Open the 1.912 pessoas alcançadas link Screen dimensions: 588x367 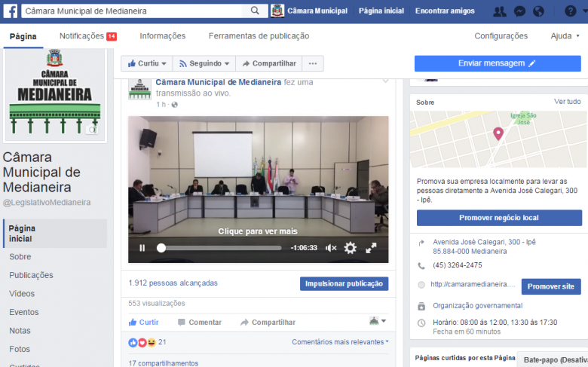(x=173, y=283)
